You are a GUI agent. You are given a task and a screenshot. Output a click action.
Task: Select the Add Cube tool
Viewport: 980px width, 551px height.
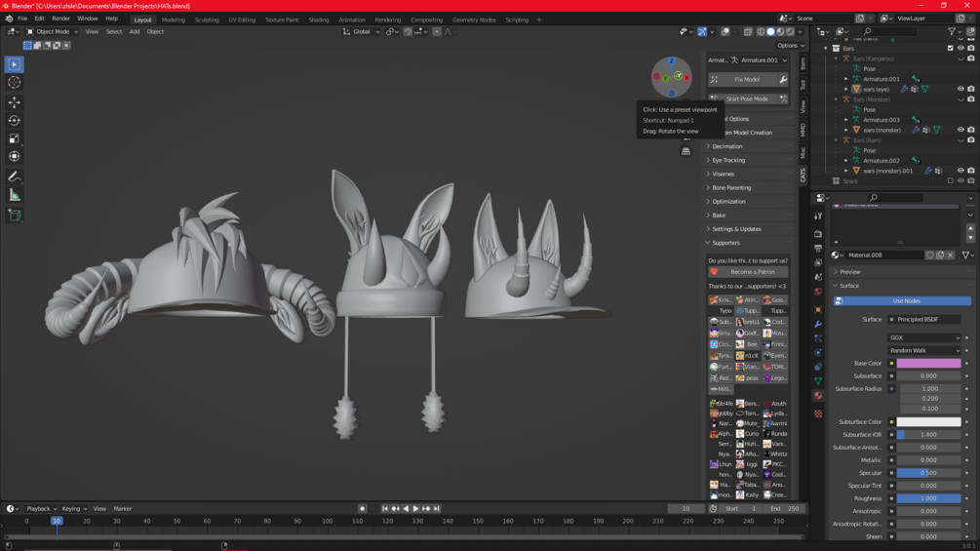(15, 215)
